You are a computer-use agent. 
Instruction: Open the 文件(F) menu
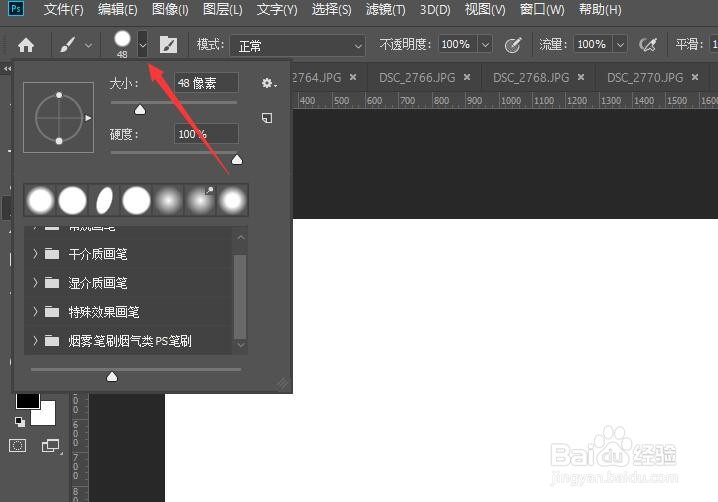click(x=64, y=10)
